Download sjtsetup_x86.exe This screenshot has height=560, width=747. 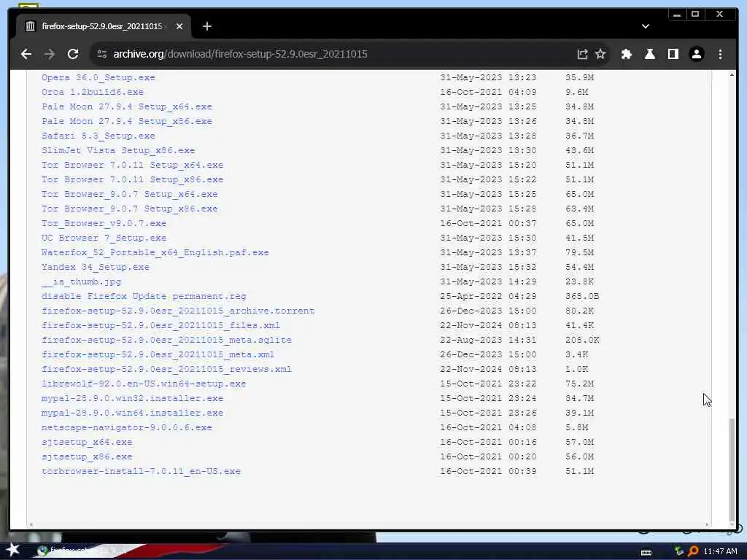pos(87,457)
